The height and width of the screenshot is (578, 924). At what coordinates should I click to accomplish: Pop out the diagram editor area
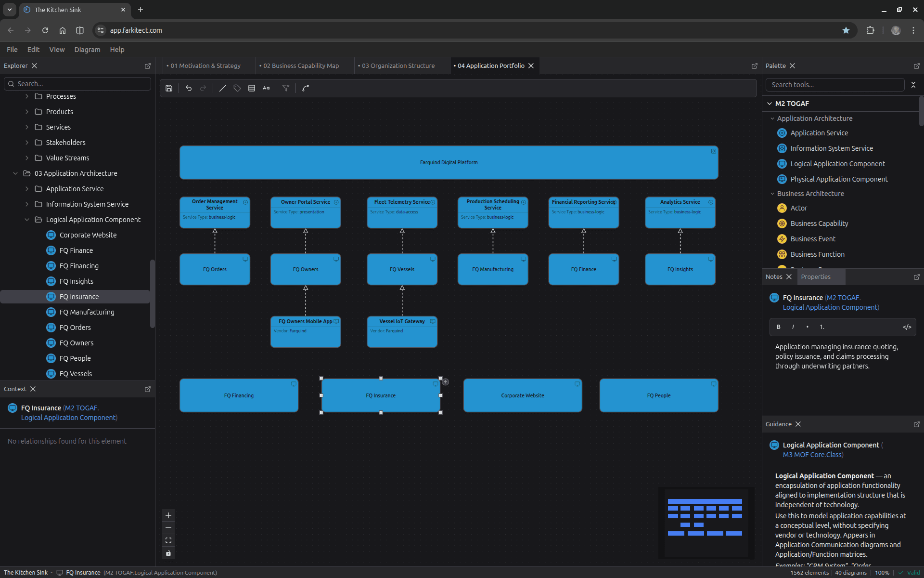coord(754,66)
